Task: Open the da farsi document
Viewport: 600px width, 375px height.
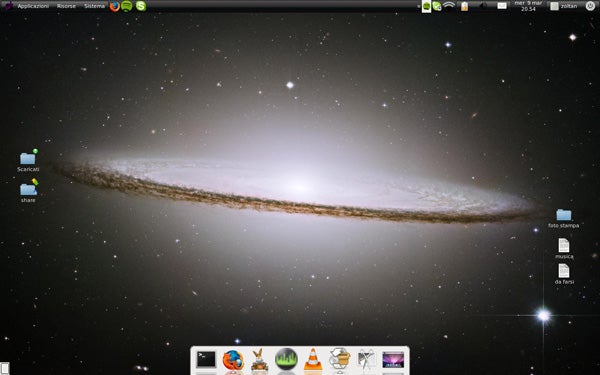Action: 564,274
